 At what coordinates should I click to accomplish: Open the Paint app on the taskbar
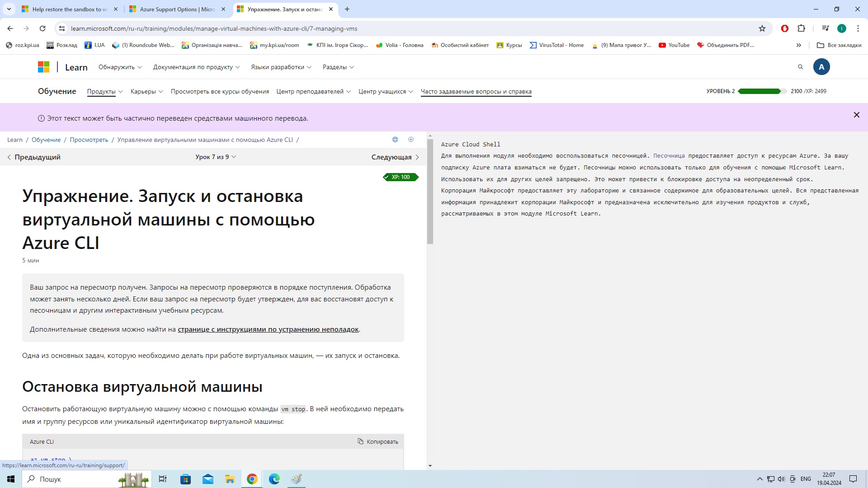click(x=297, y=479)
